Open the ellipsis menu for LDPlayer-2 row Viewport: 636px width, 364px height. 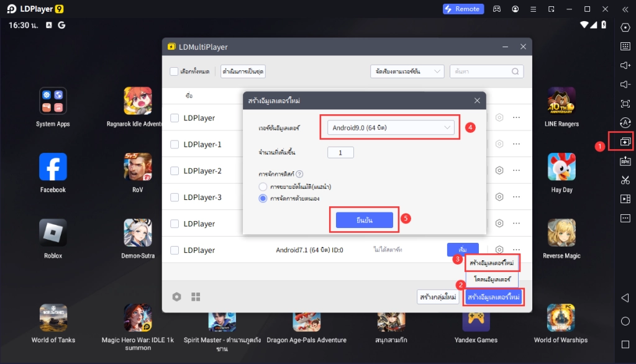[516, 170]
